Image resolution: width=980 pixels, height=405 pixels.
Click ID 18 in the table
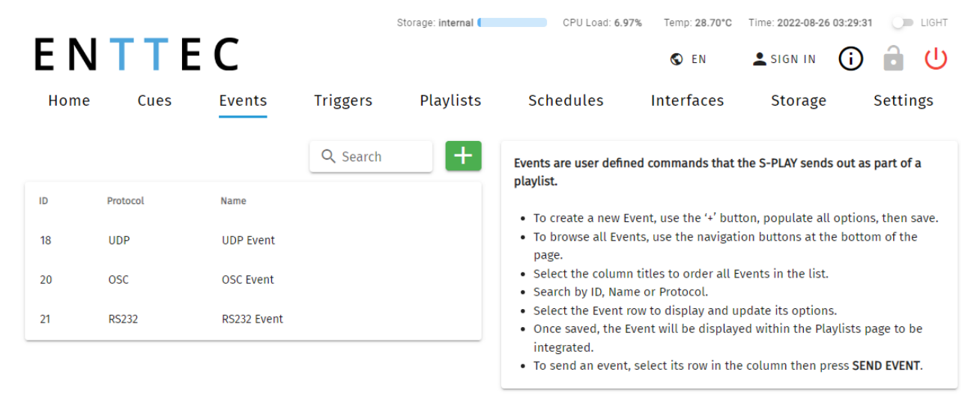coord(46,241)
